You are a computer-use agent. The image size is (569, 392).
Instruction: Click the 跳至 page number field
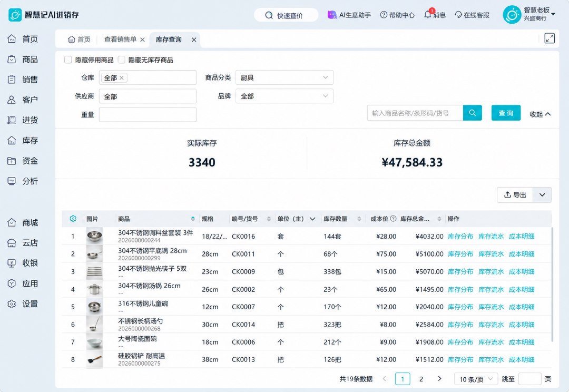click(x=530, y=379)
